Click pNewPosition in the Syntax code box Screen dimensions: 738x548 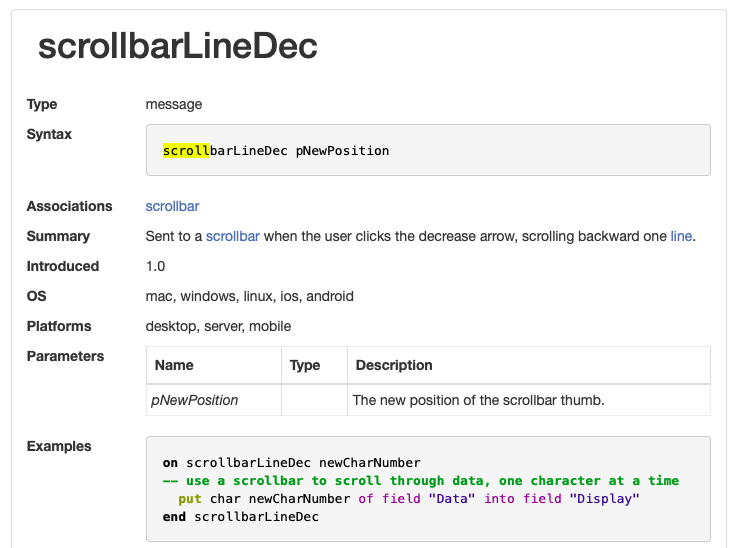coord(342,151)
